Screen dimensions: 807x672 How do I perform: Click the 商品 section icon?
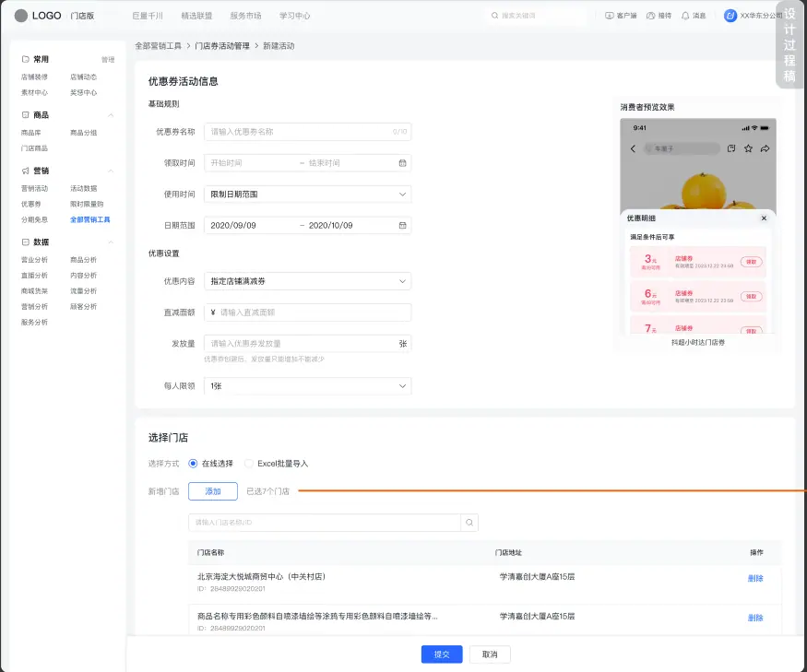point(25,114)
